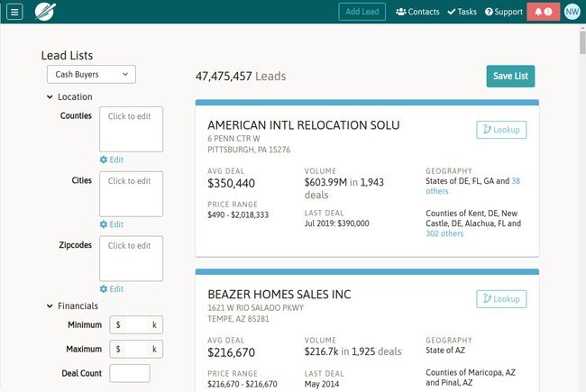Viewport: 586px width, 392px height.
Task: Open the Cash Buyers lead list dropdown
Action: (x=91, y=75)
